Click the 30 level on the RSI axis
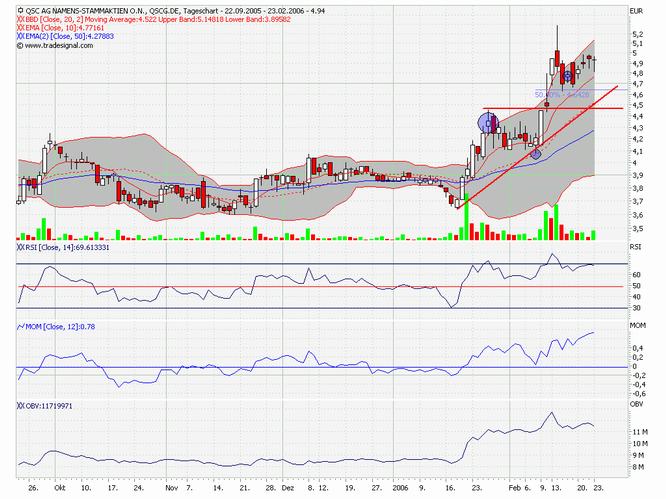This screenshot has height=499, width=666. [636, 308]
